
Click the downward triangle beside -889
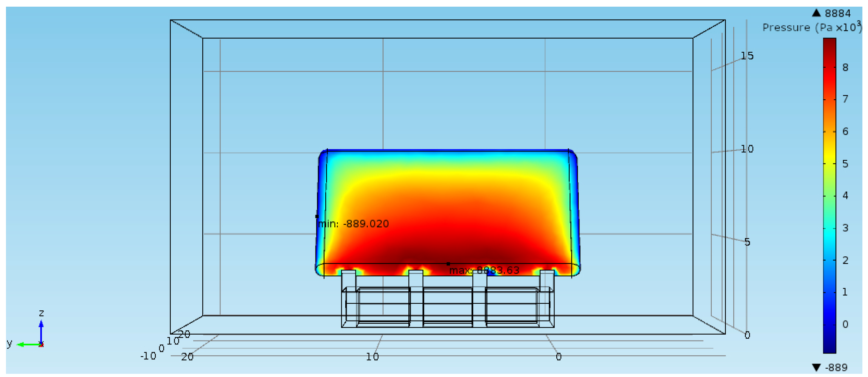pos(816,367)
